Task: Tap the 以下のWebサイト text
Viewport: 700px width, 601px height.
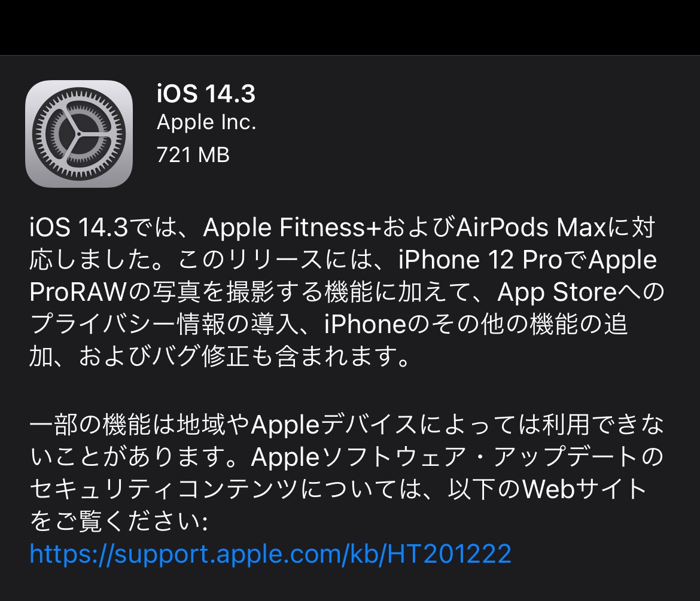Action: (548, 489)
